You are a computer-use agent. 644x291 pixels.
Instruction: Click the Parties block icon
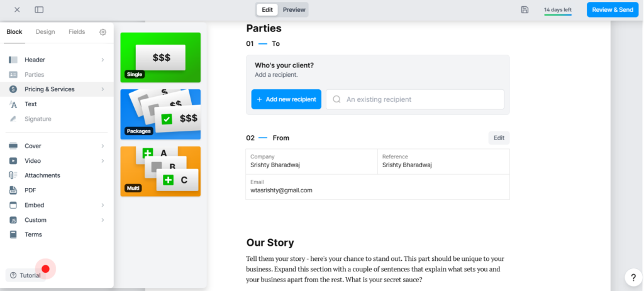(13, 75)
